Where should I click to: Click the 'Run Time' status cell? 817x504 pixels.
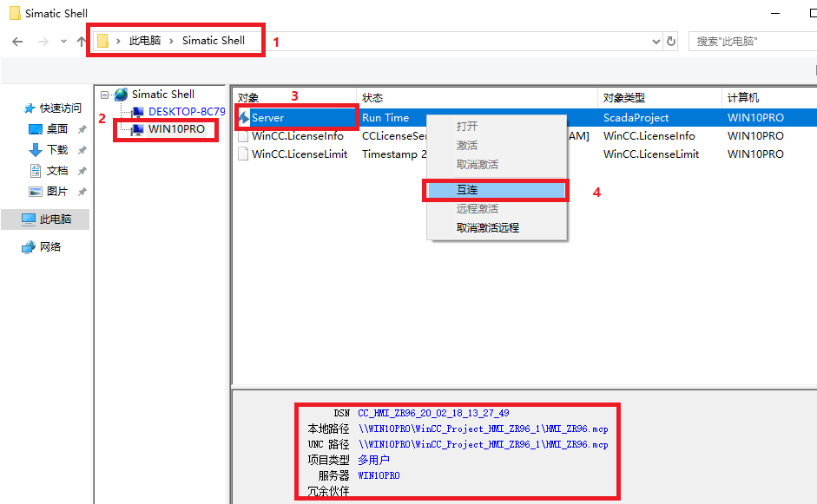(385, 118)
